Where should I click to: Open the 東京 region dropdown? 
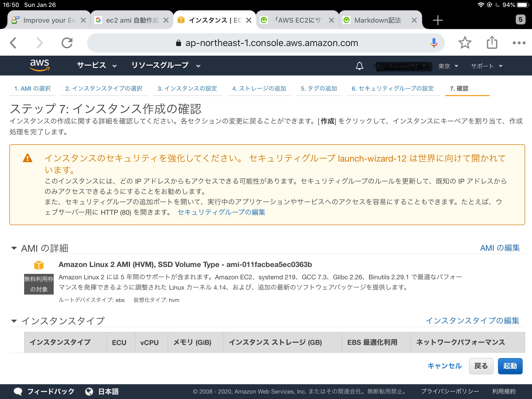(448, 66)
